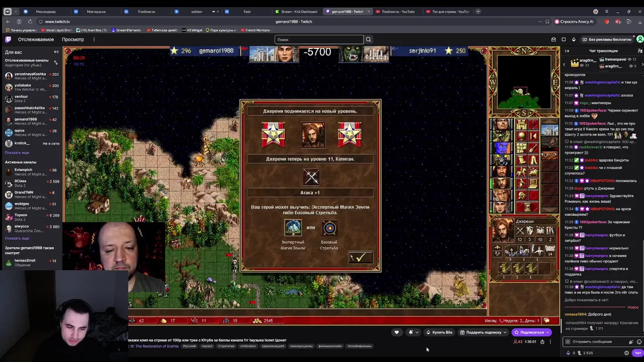Switch to Stream - Kick Dashboard browser tab

pyautogui.click(x=298, y=12)
